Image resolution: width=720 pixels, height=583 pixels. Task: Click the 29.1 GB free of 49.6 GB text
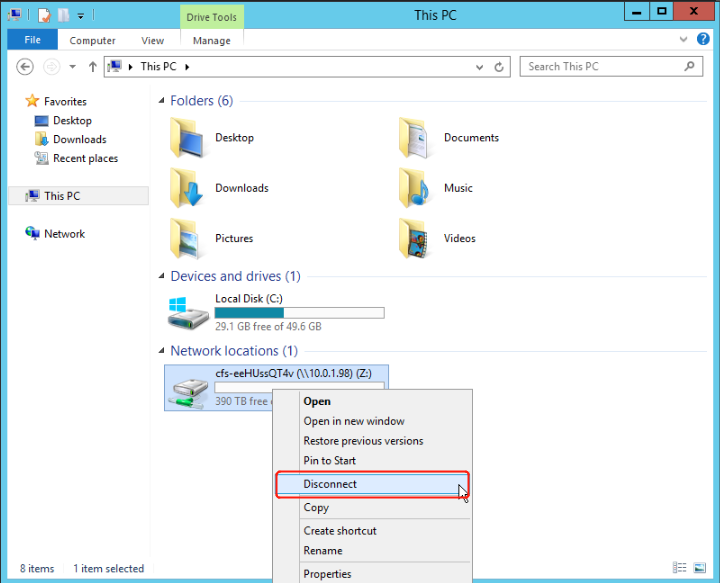268,326
